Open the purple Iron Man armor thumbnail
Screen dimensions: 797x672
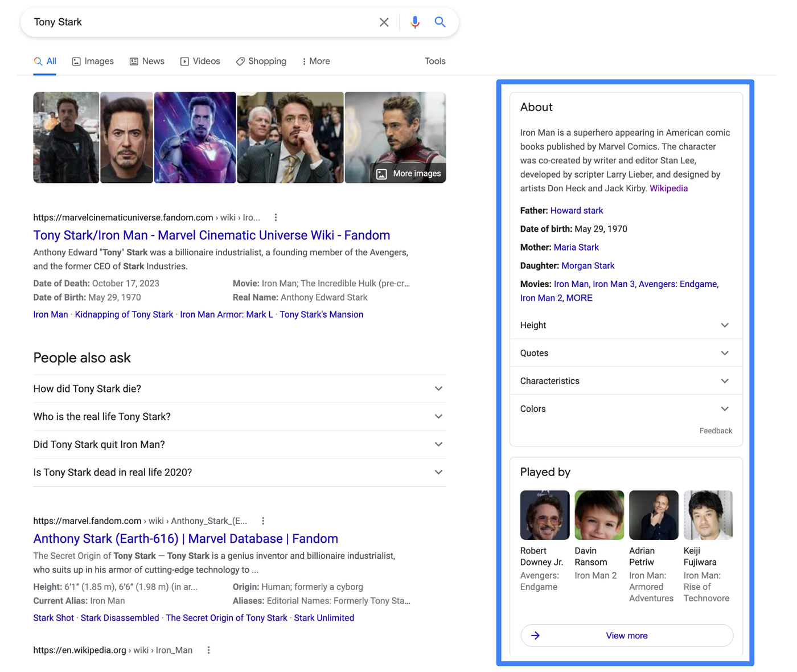[195, 138]
